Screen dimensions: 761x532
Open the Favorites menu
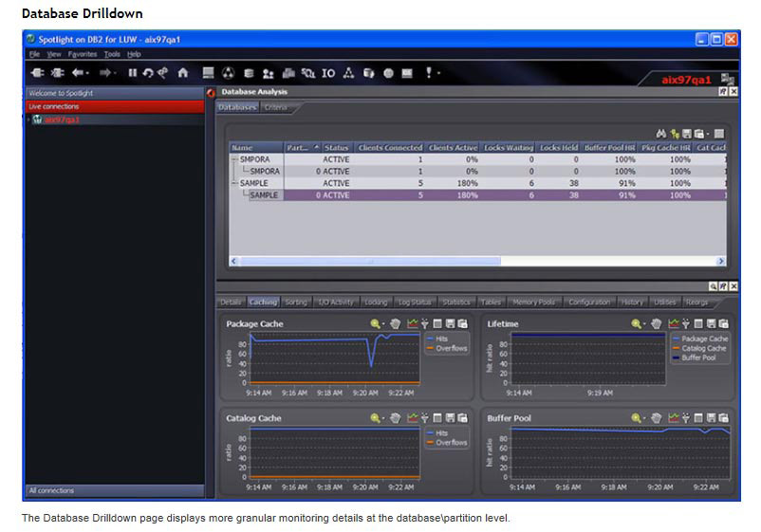pos(83,54)
